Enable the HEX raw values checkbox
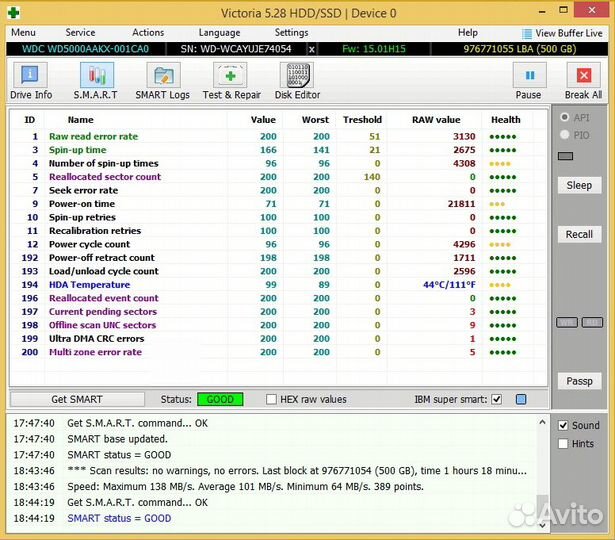 click(x=272, y=399)
